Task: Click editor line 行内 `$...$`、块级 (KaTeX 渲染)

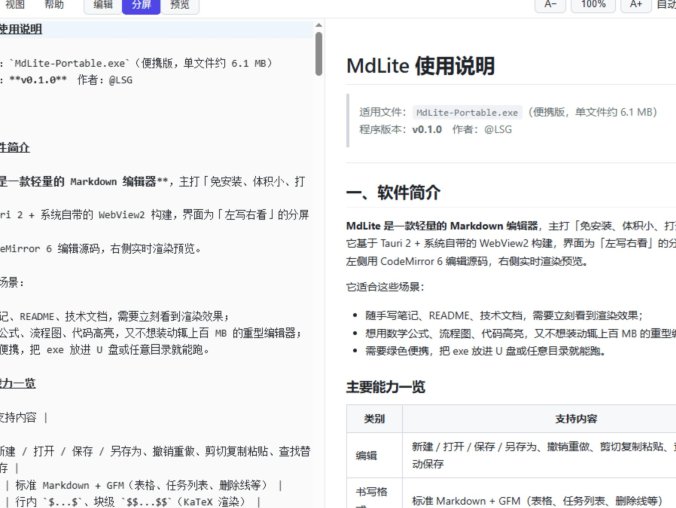Action: pos(133,502)
